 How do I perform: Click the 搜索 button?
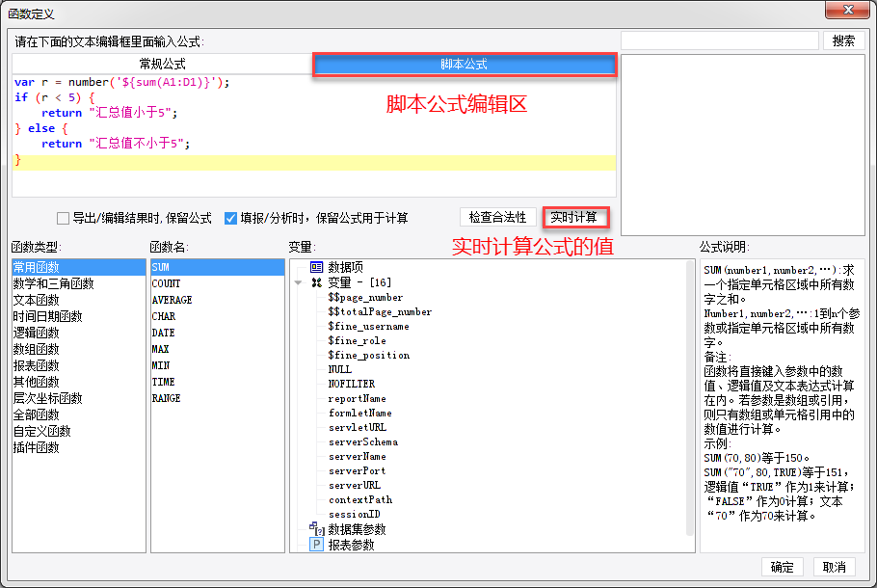[x=843, y=40]
